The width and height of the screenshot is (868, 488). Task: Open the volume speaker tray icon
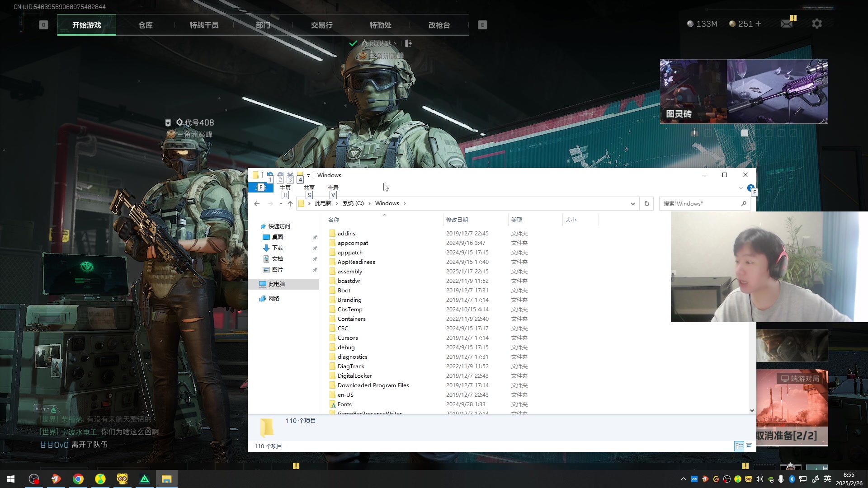[x=759, y=479]
